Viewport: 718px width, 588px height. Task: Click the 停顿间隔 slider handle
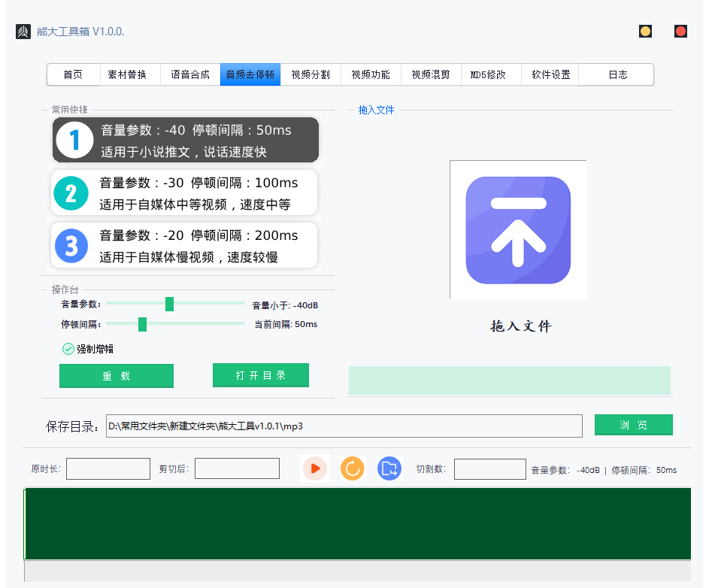point(142,324)
